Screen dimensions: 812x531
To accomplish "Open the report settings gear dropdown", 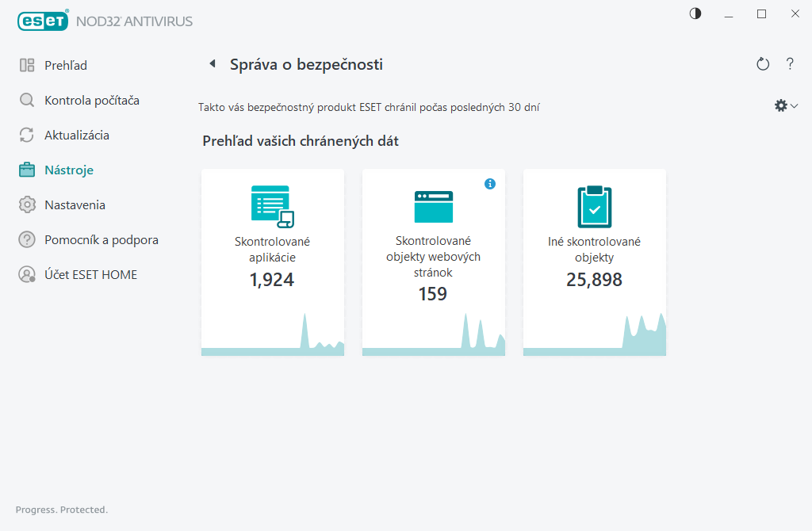I will pyautogui.click(x=785, y=105).
